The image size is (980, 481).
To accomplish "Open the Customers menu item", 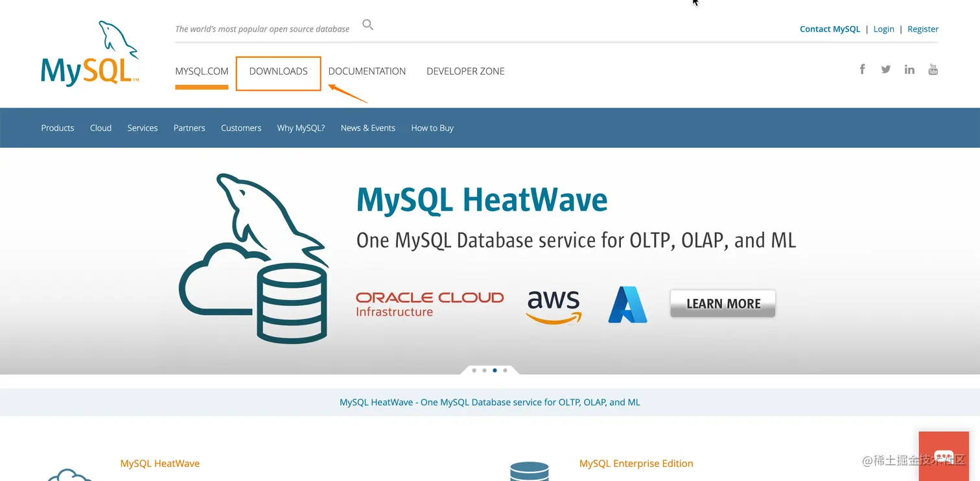I will [241, 128].
